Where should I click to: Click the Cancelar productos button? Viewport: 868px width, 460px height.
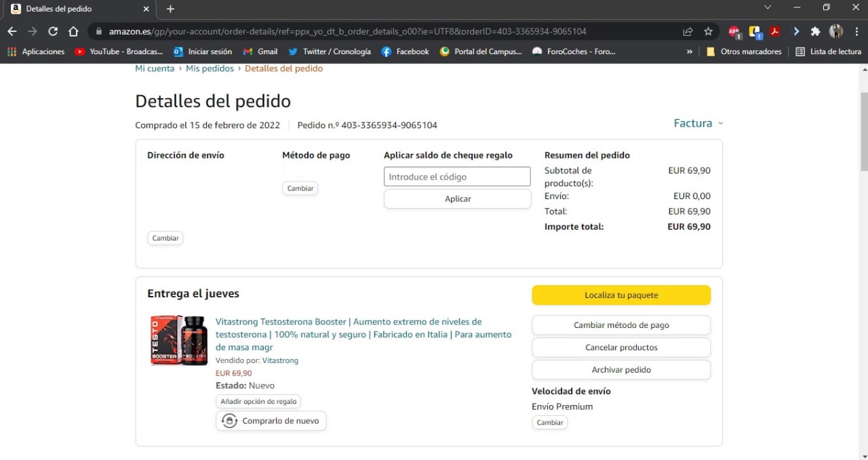click(620, 348)
